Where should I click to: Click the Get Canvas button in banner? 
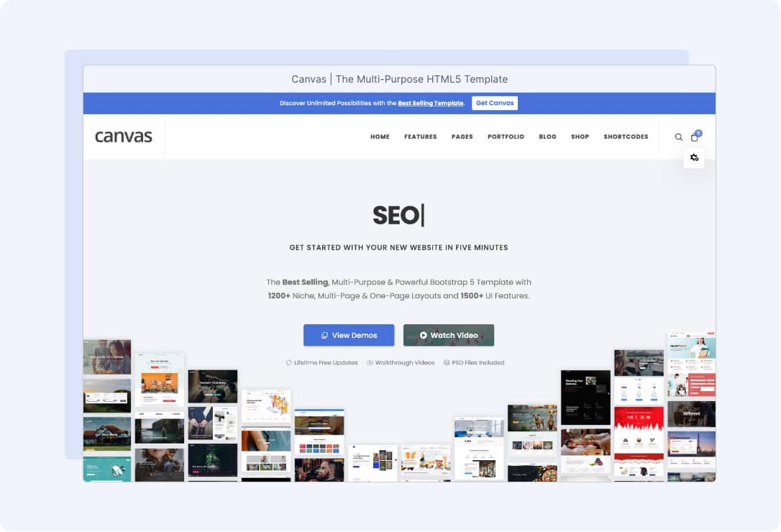click(495, 103)
